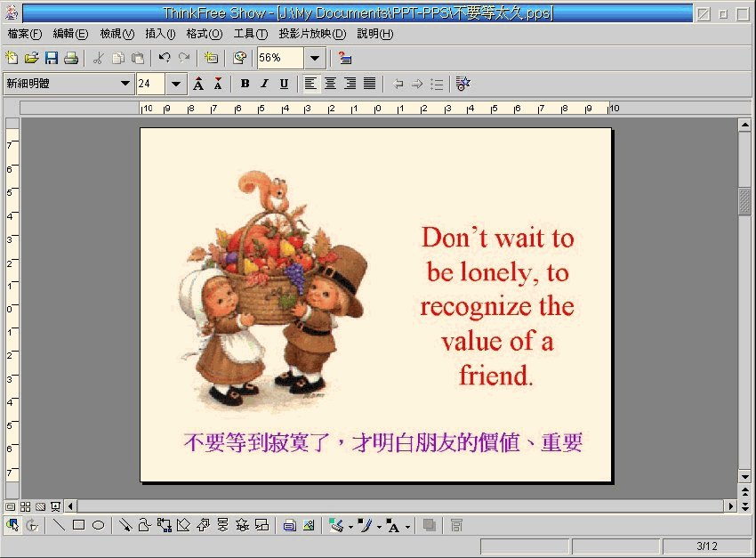The image size is (756, 558).
Task: Select the Ellipse drawing tool
Action: [x=99, y=525]
